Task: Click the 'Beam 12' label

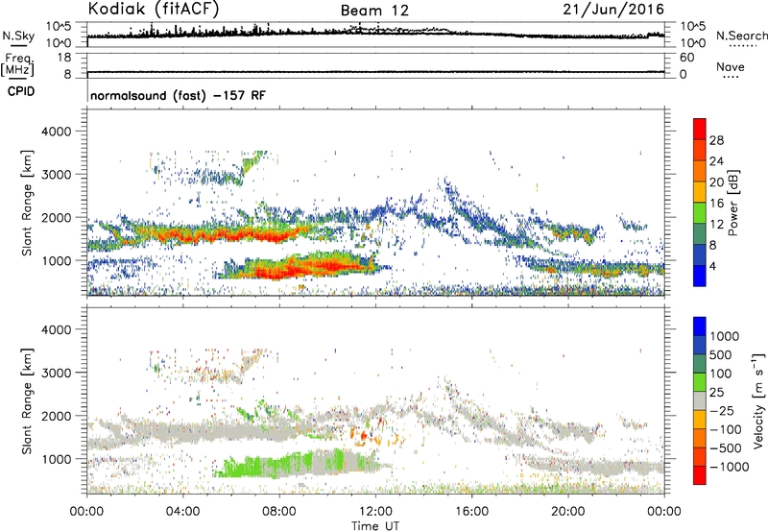Action: tap(374, 11)
